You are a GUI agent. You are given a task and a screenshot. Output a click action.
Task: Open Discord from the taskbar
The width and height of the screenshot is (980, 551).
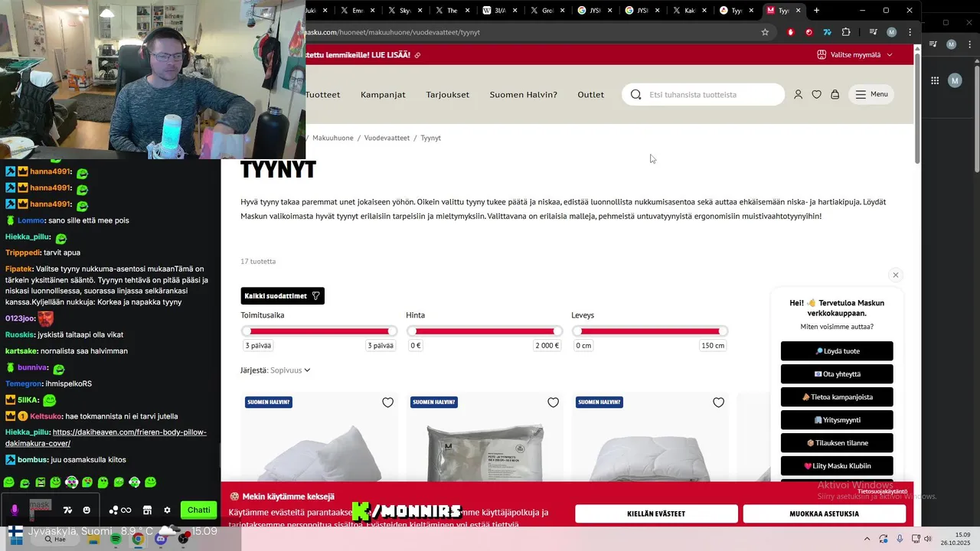coord(160,539)
